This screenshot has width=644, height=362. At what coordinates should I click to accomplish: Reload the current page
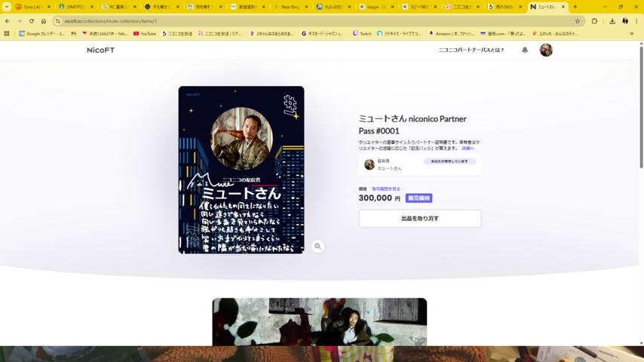tap(31, 21)
